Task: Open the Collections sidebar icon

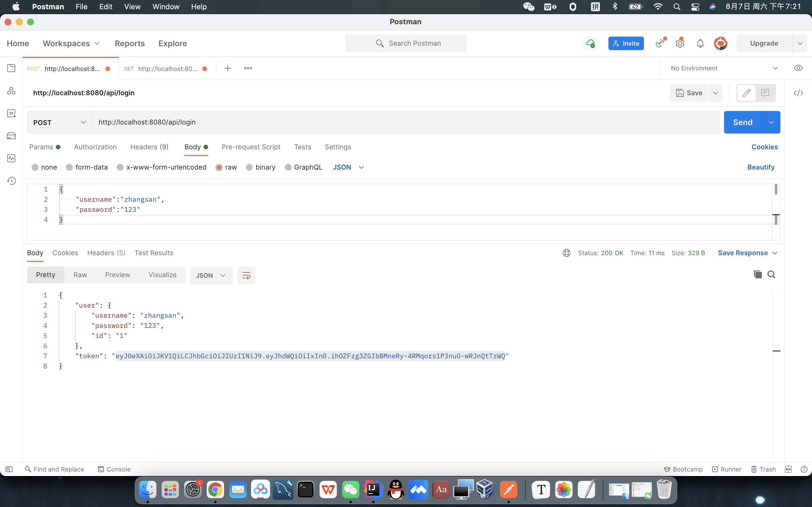Action: pyautogui.click(x=11, y=68)
